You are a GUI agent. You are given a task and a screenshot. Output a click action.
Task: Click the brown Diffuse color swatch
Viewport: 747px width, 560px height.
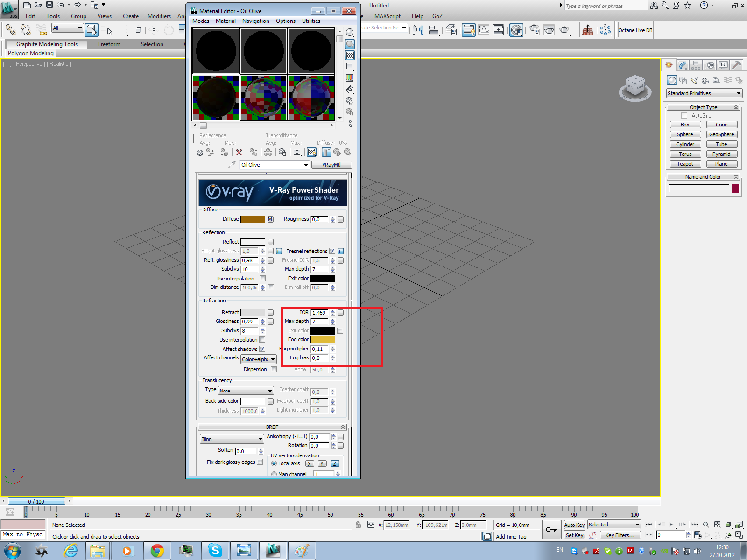(x=253, y=219)
